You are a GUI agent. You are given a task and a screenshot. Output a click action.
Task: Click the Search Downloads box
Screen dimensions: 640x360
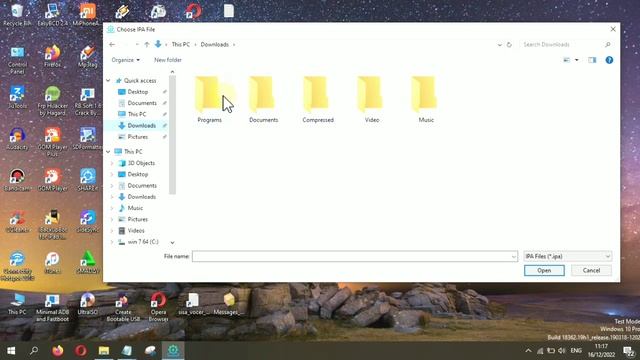coord(561,44)
